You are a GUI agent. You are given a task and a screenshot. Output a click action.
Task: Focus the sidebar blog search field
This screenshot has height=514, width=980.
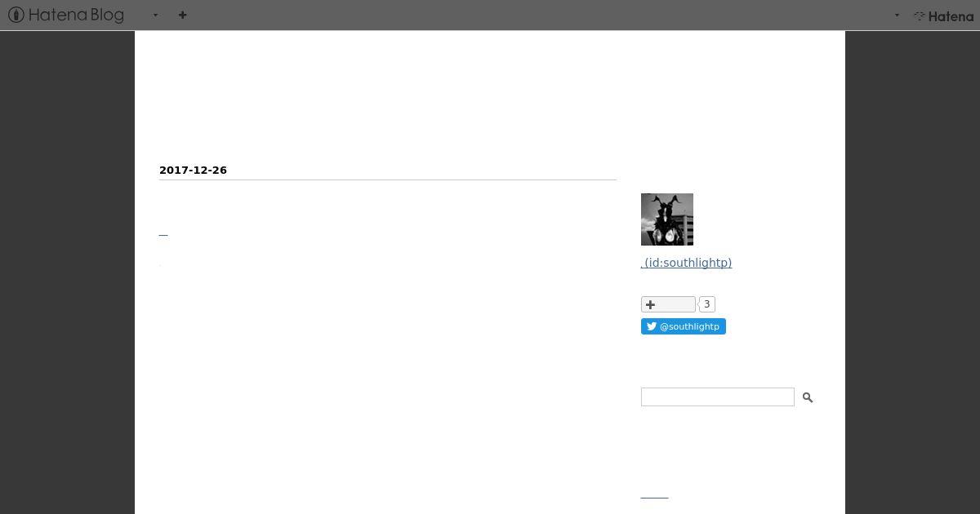pos(718,397)
